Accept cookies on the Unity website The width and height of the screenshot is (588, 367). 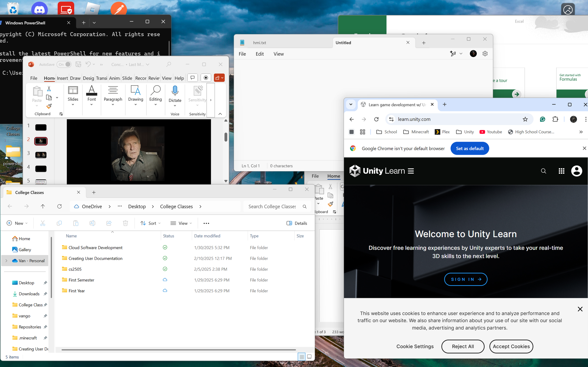[511, 346]
